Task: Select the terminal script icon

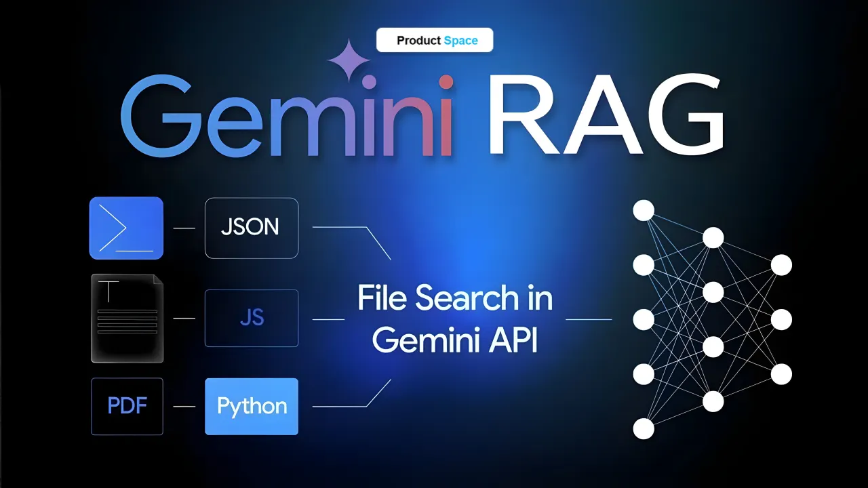Action: click(x=125, y=228)
